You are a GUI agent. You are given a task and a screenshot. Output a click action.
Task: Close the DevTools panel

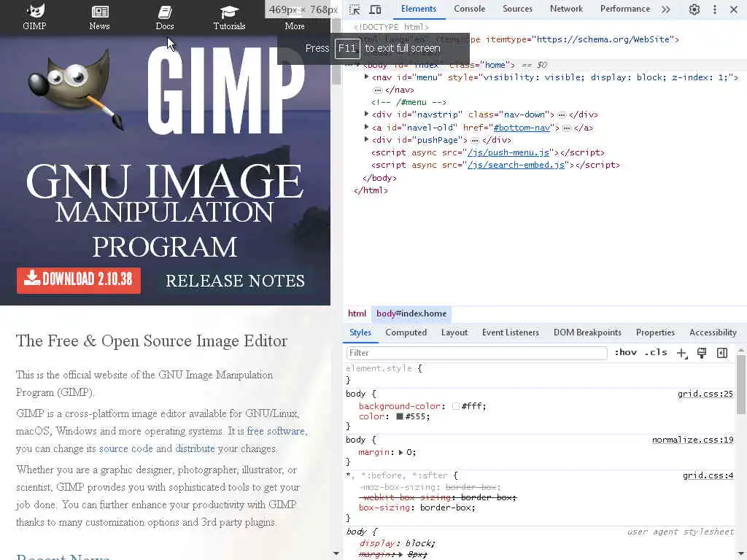click(x=734, y=9)
